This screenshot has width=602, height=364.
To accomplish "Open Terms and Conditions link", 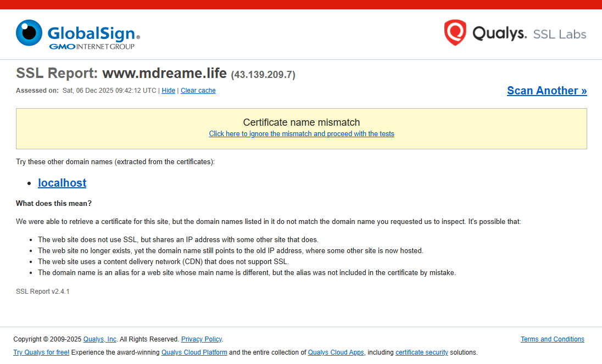I will (x=552, y=339).
